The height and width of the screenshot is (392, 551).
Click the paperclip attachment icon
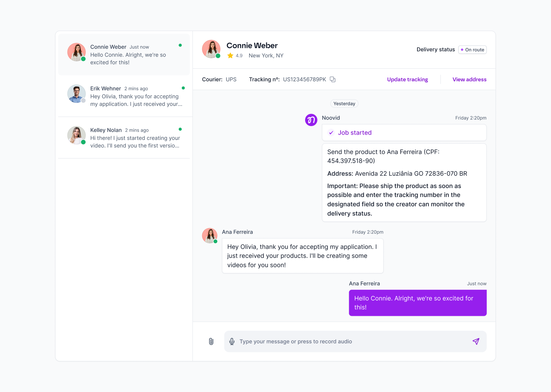[211, 341]
